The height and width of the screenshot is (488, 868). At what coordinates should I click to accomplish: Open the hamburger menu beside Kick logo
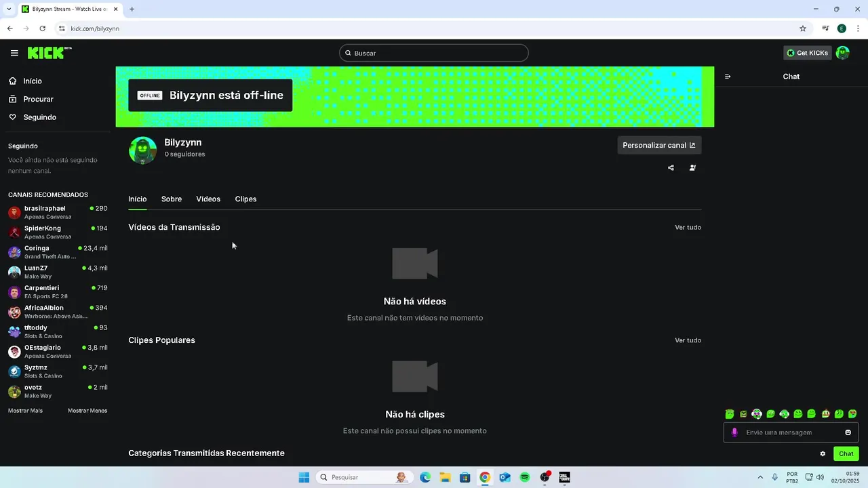pos(14,53)
